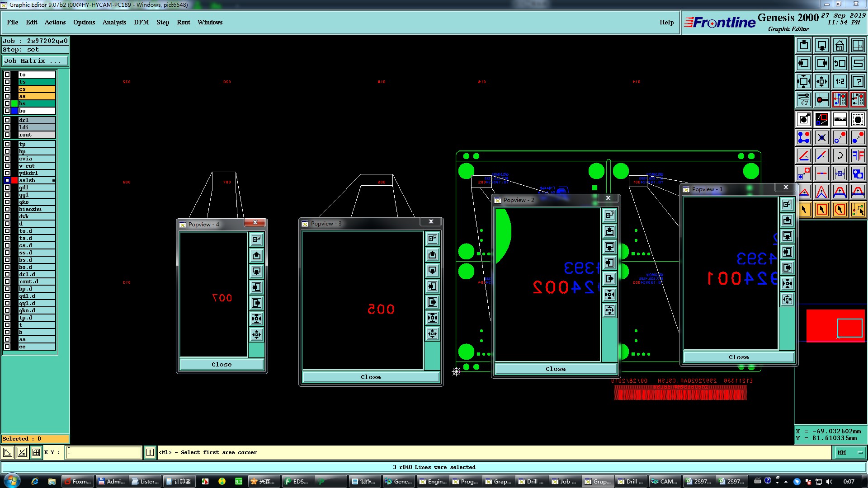
Task: Click the exclamation mark message icon
Action: point(150,452)
